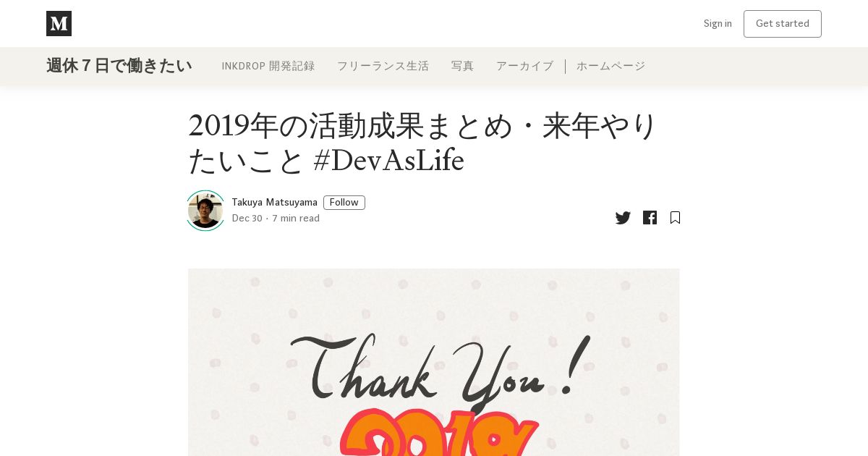
Task: Open Takuya Matsuyama's avatar photo
Action: coord(205,211)
